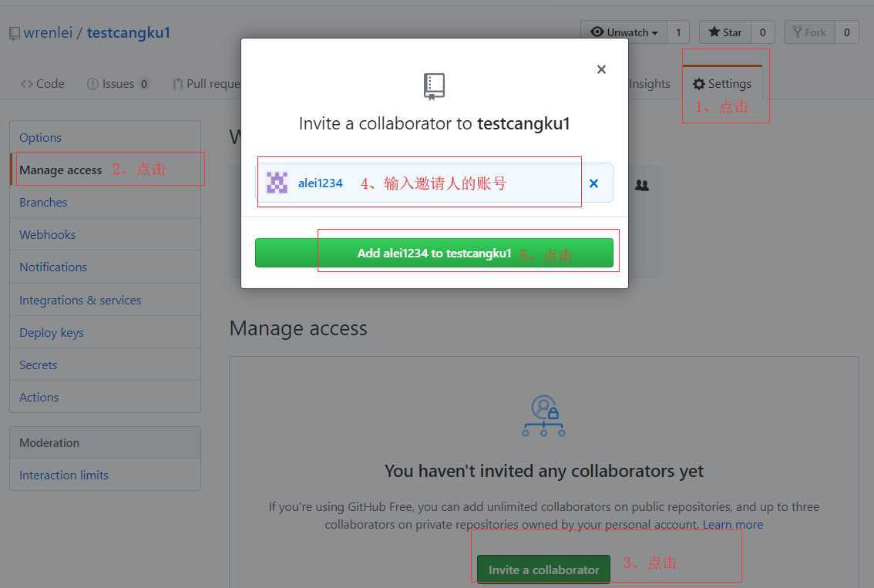Fork the repository
The height and width of the screenshot is (588, 874).
coord(809,32)
